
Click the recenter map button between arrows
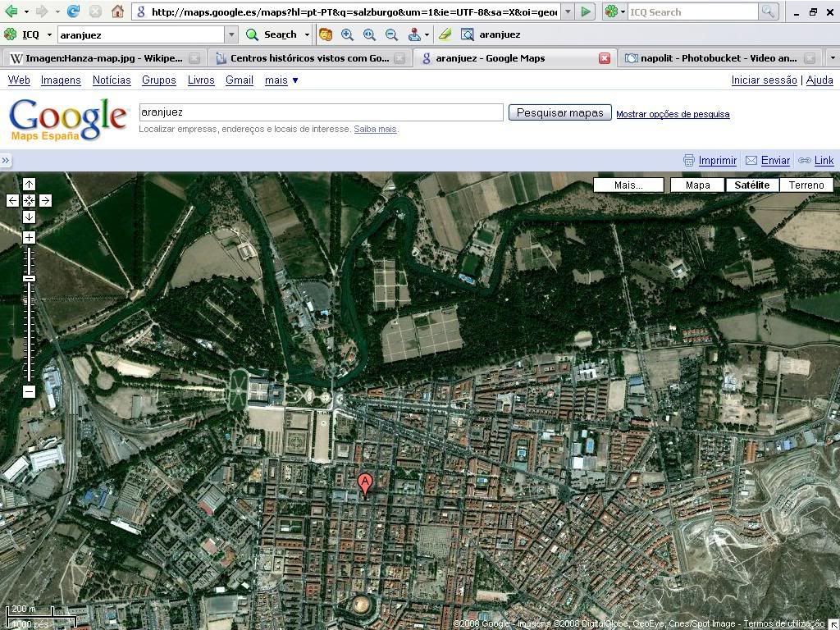[x=29, y=200]
